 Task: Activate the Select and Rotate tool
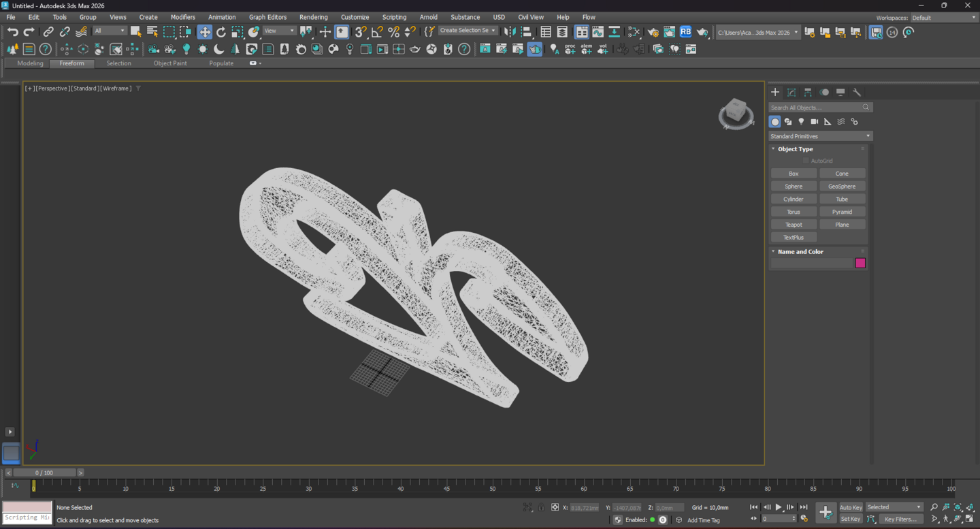[x=221, y=32]
